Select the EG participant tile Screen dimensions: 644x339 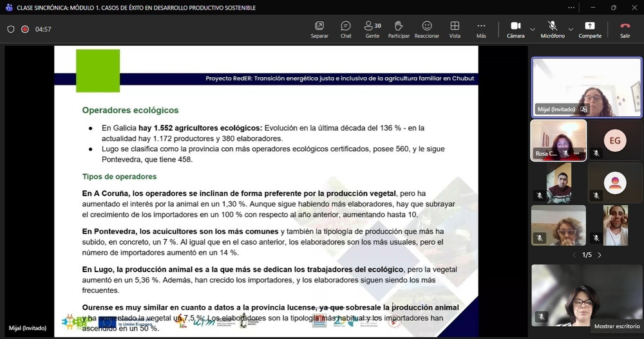(614, 140)
